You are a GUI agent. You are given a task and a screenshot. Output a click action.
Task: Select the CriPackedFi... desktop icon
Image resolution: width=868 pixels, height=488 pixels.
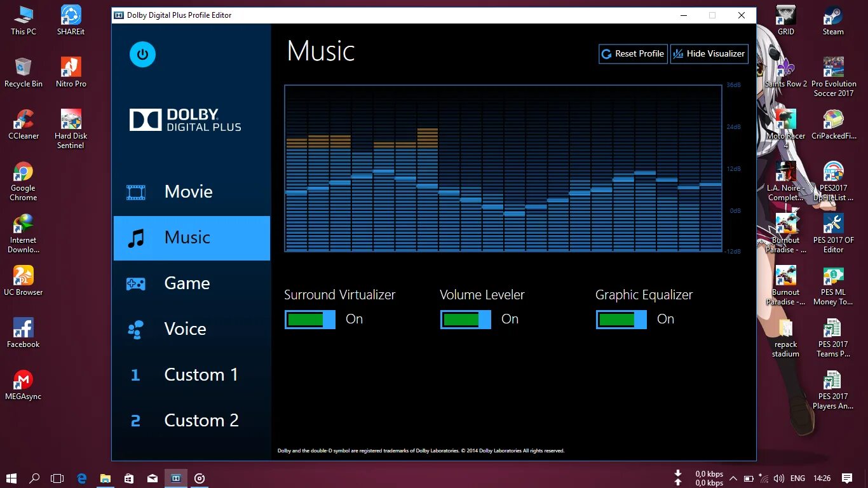833,125
